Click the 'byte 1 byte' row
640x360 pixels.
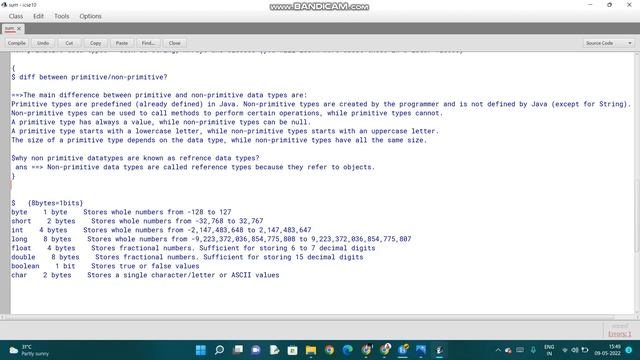(121, 212)
